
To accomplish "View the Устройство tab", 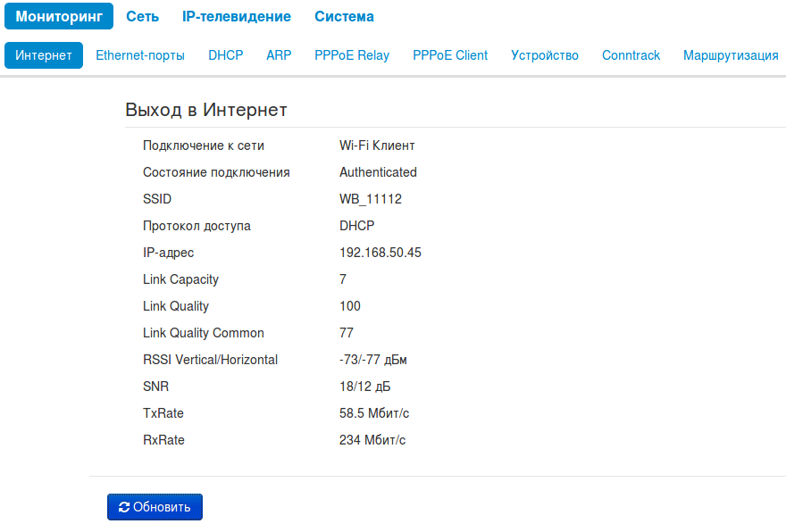I will pos(545,55).
